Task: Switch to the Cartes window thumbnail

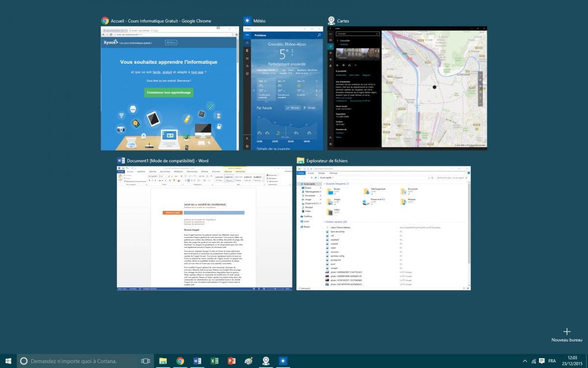Action: [407, 88]
